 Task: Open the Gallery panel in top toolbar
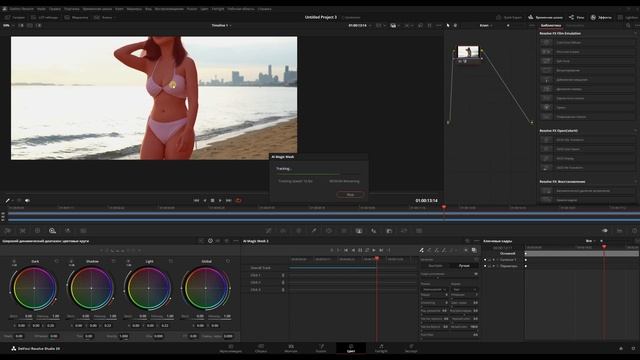tap(15, 18)
